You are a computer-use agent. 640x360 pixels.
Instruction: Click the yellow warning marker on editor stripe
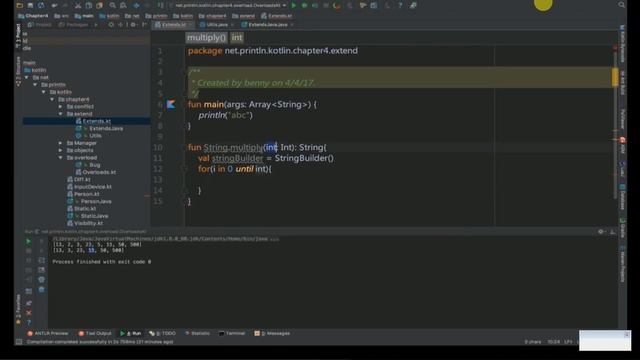point(615,77)
